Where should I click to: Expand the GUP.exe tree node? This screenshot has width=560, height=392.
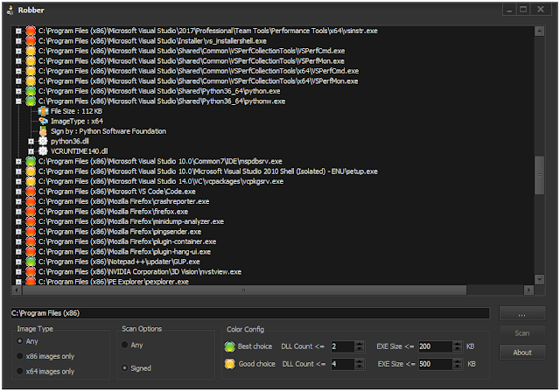pos(18,262)
